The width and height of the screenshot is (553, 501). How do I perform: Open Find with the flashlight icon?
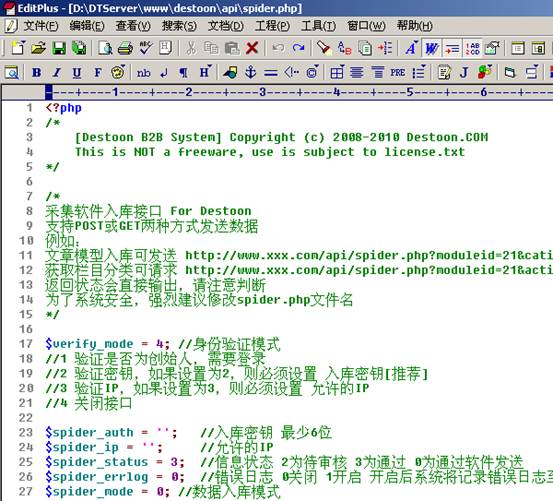(x=323, y=48)
